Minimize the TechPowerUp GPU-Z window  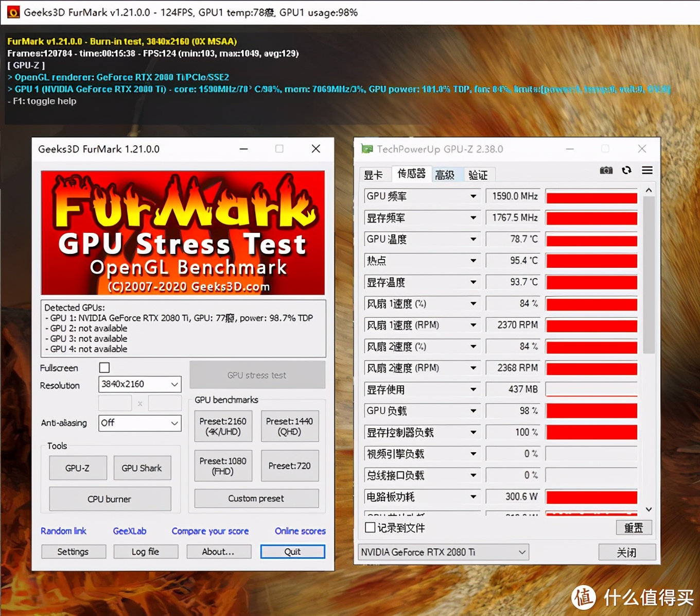(570, 149)
